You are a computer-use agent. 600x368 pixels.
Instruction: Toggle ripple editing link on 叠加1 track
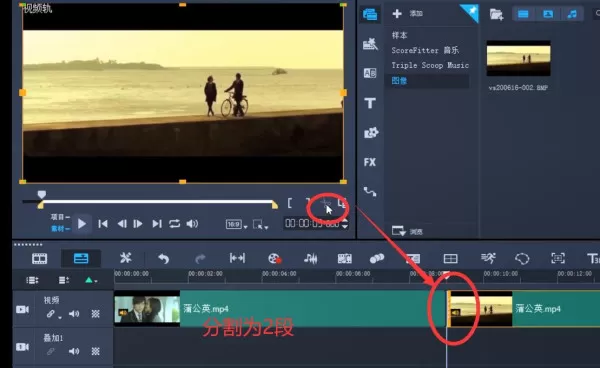tap(51, 351)
